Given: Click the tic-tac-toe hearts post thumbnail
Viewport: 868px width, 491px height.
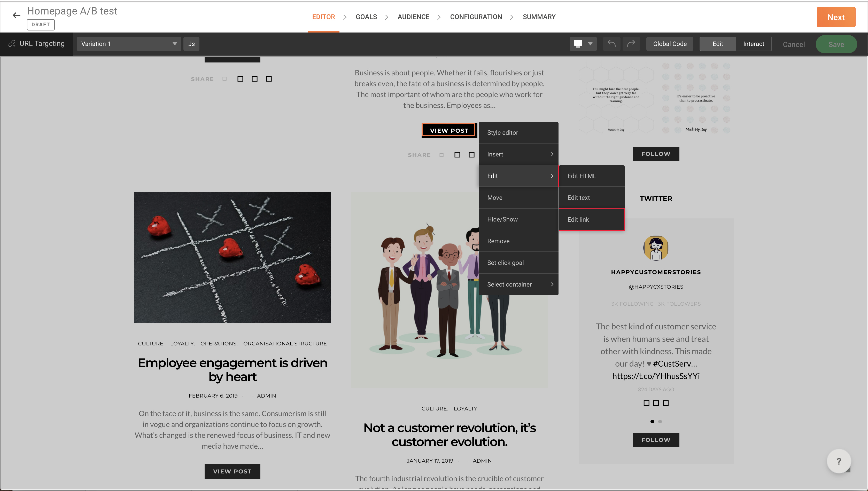Looking at the screenshot, I should [x=232, y=258].
